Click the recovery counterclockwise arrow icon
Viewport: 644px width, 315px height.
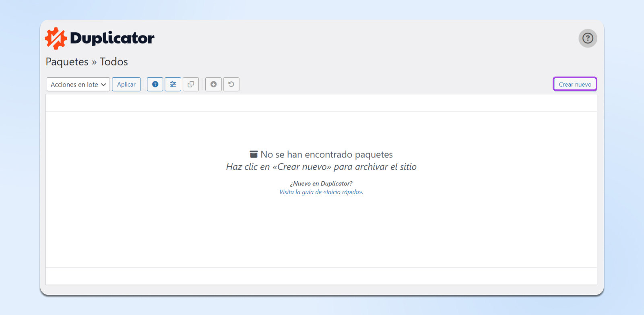[231, 84]
